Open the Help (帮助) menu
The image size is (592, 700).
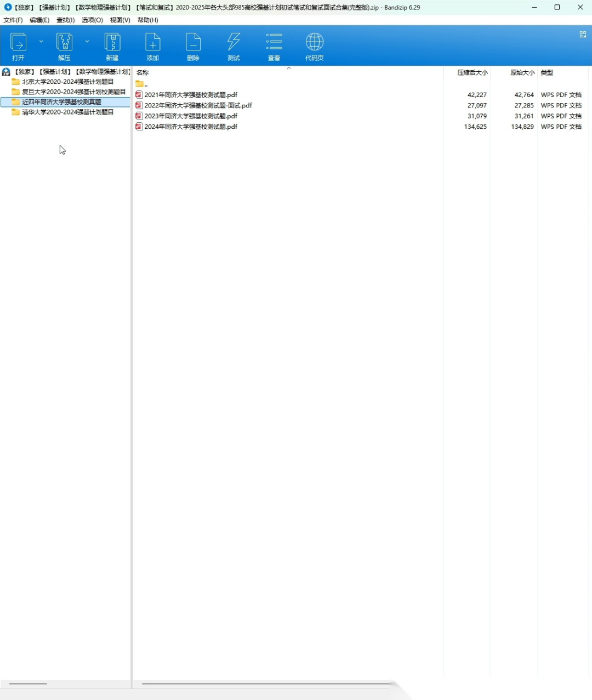pyautogui.click(x=147, y=20)
